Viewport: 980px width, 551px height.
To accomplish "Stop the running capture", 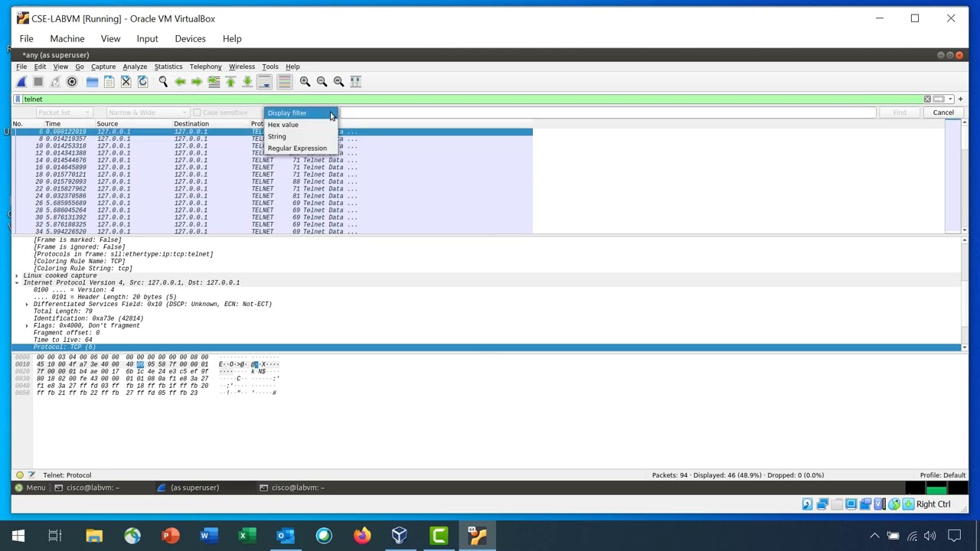I will 38,81.
